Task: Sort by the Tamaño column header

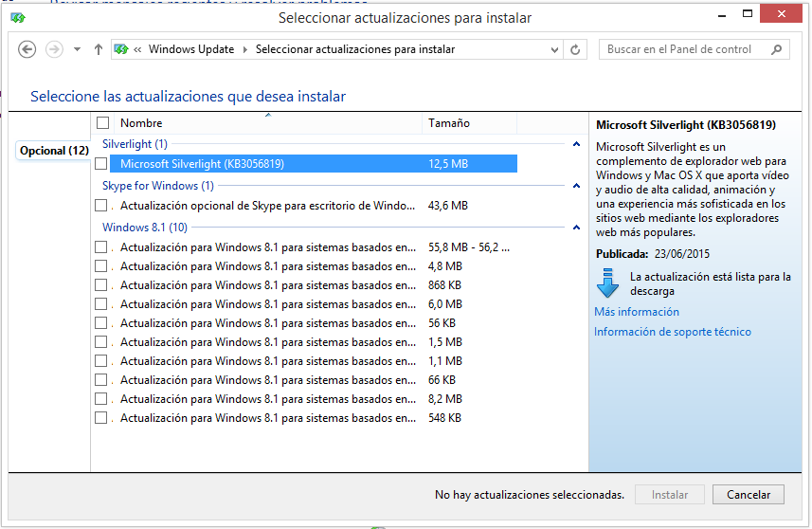Action: click(x=470, y=123)
